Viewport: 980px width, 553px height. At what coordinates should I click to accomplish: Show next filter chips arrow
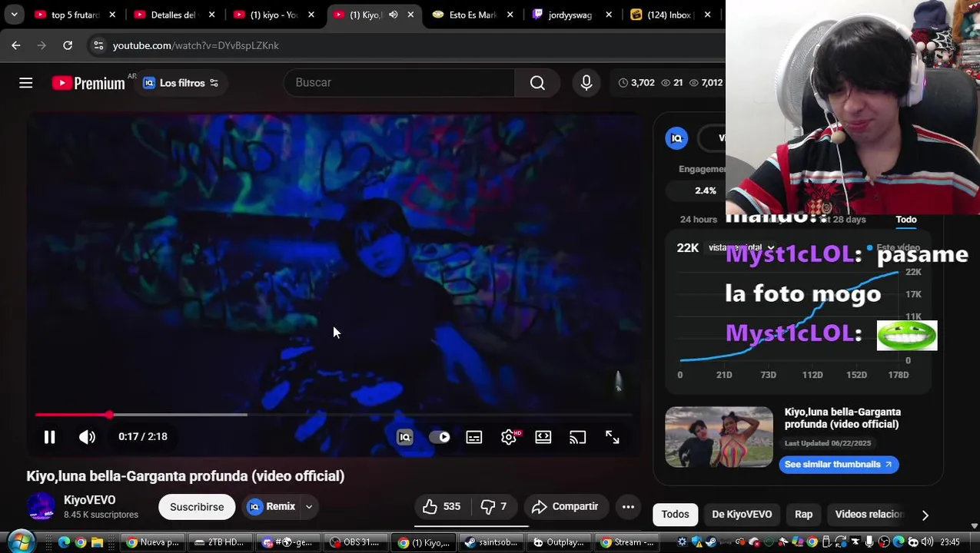(925, 515)
